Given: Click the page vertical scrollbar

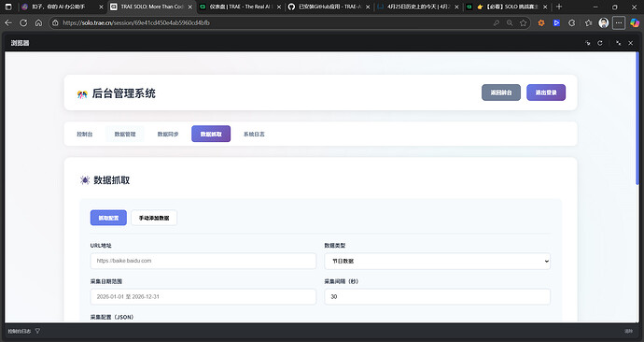Looking at the screenshot, I should [637, 120].
